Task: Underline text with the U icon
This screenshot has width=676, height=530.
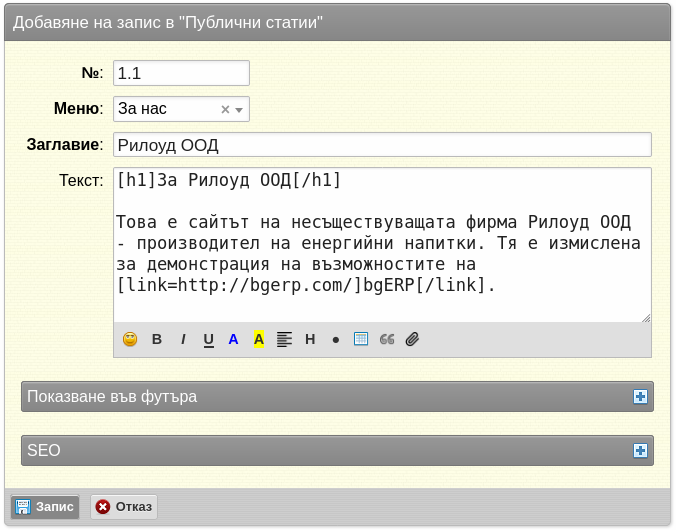Action: tap(209, 340)
